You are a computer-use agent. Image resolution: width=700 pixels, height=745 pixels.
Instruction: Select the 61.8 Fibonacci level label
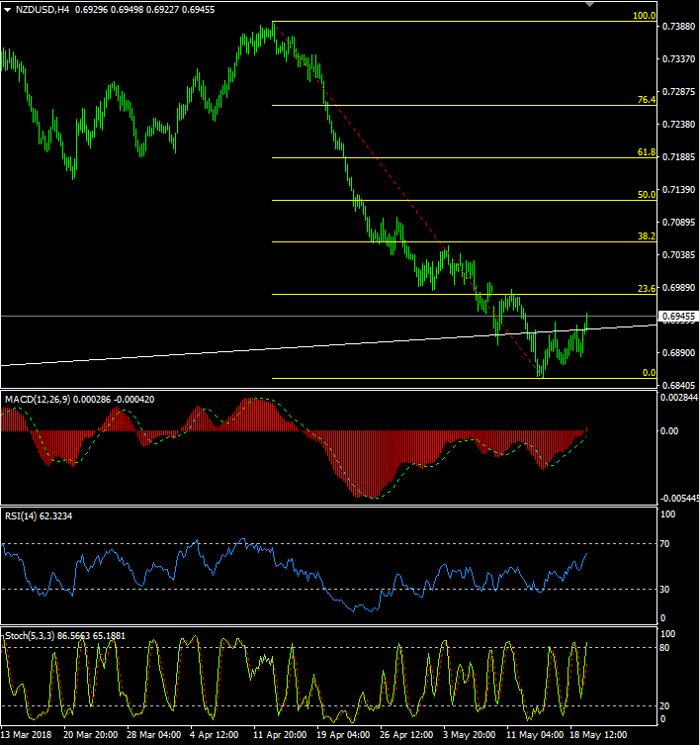pyautogui.click(x=646, y=152)
